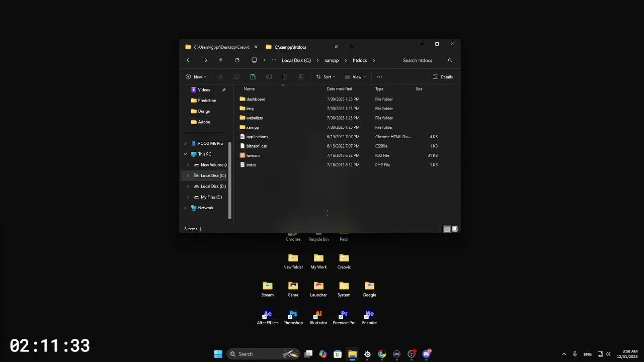Screen dimensions: 644x362
Task: Add a new Explorer tab
Action: tap(351, 47)
